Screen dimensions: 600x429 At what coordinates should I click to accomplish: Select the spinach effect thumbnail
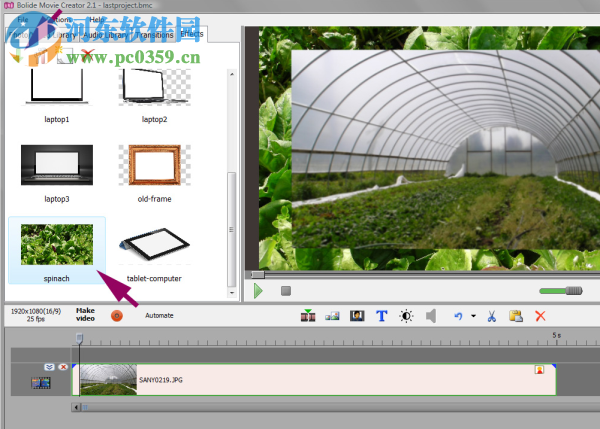[x=57, y=250]
